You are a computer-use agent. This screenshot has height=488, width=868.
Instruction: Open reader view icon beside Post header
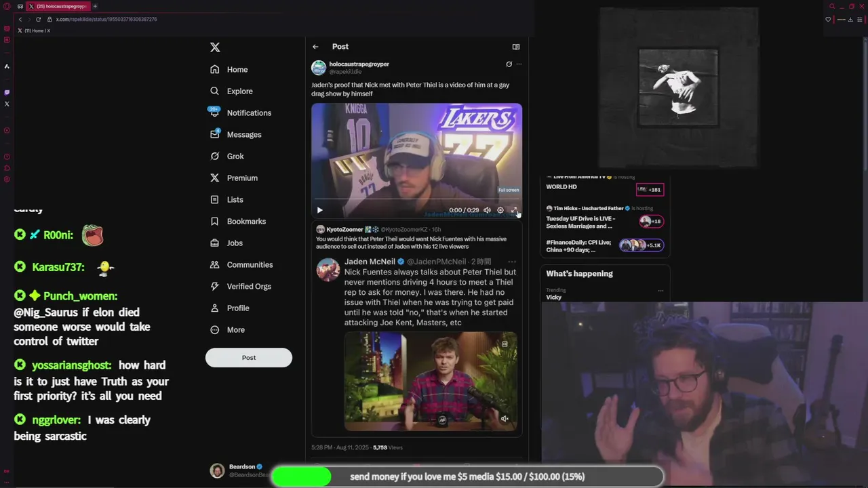pos(516,47)
